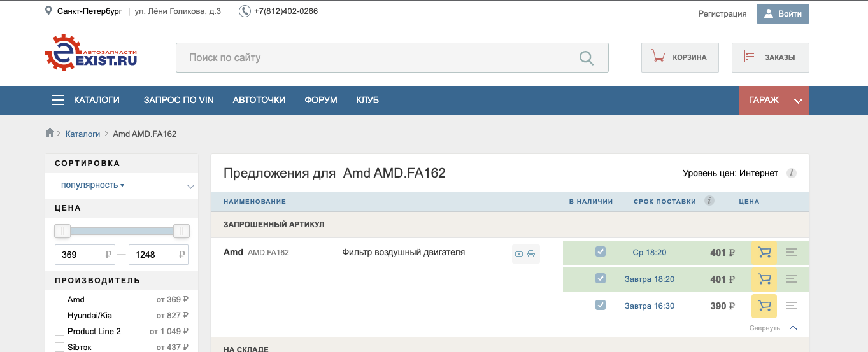Click the minimum price field showing 369
This screenshot has height=352, width=868.
point(85,255)
